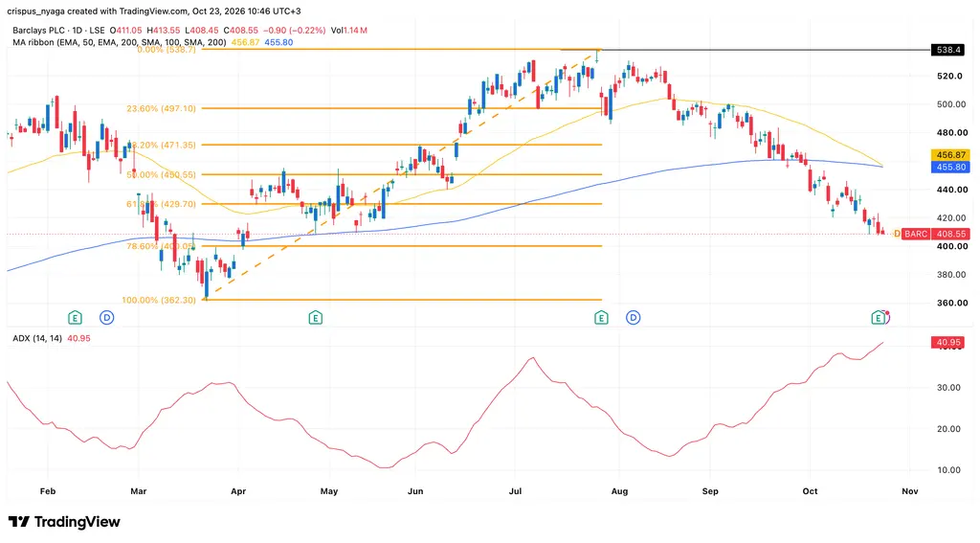Screen dimensions: 980x543
Task: Click the 455.80 value in MA ribbon legend
Action: (x=278, y=42)
